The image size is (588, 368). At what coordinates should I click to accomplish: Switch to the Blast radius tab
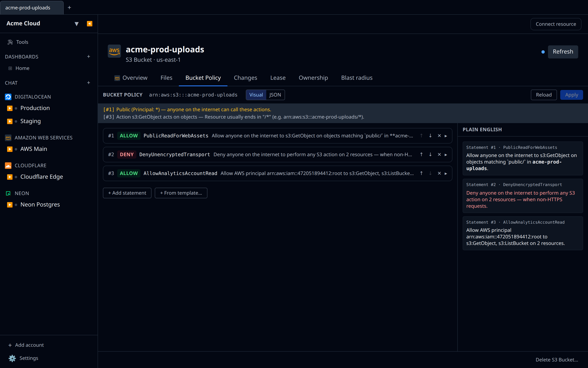pyautogui.click(x=357, y=78)
